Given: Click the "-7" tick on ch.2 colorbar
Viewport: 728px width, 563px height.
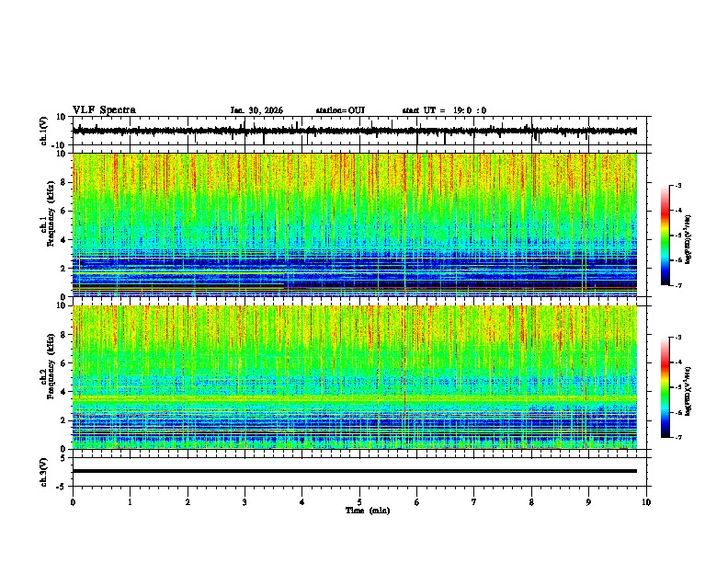Looking at the screenshot, I should click(x=678, y=437).
